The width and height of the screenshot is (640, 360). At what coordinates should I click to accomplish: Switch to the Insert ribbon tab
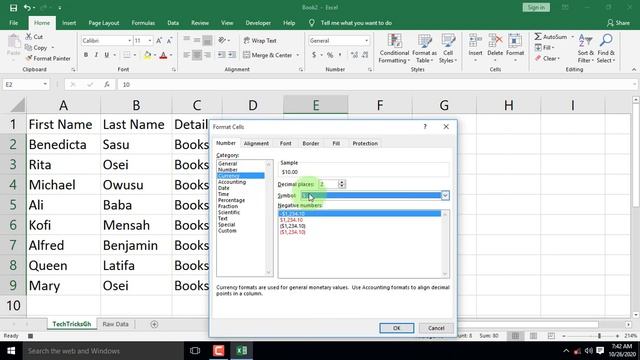(x=69, y=23)
